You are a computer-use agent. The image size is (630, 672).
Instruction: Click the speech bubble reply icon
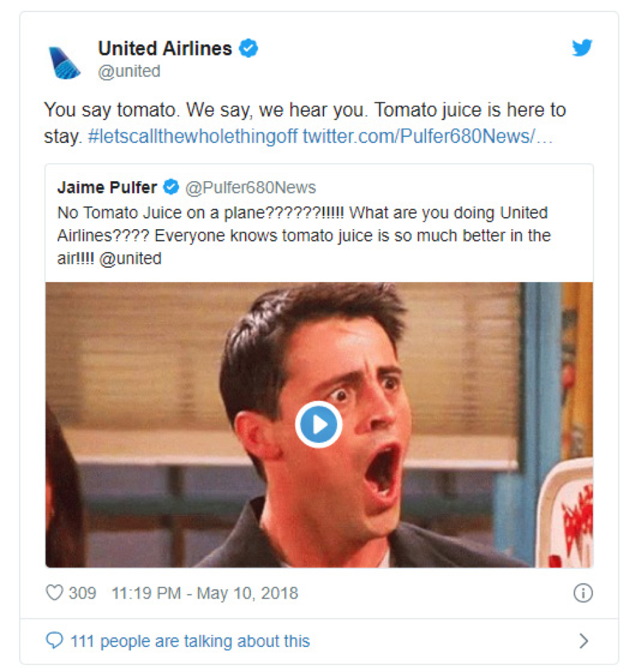tap(54, 641)
